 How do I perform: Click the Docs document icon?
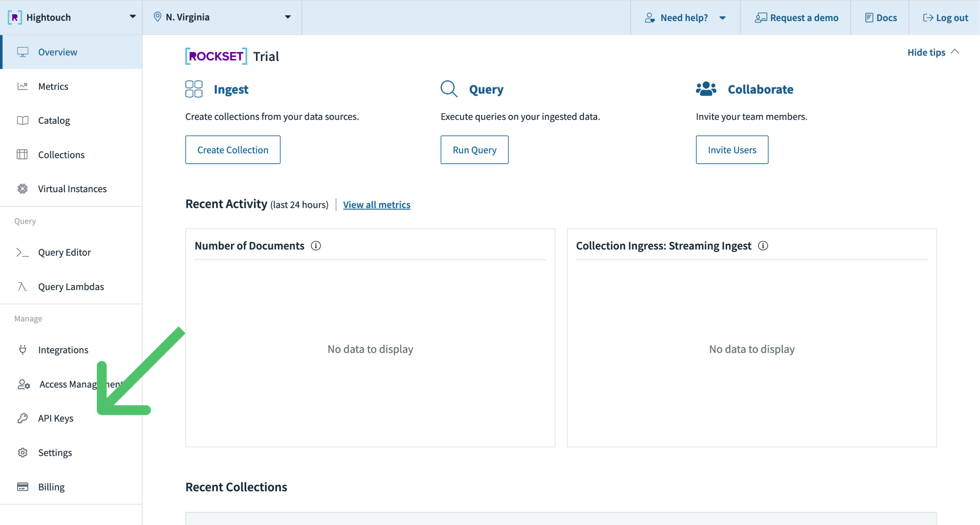tap(869, 18)
